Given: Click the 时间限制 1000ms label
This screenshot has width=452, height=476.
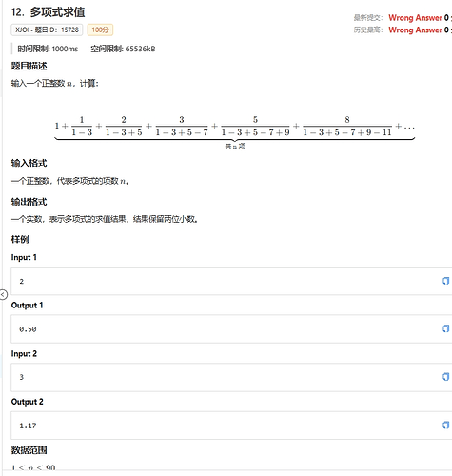Looking at the screenshot, I should pyautogui.click(x=48, y=49).
